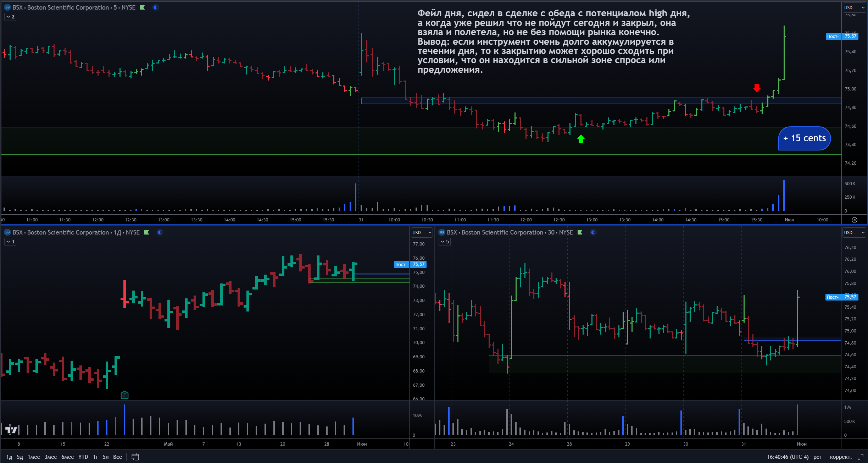Select the 1д time range
Viewport: 868px width, 463px height.
(x=9, y=457)
